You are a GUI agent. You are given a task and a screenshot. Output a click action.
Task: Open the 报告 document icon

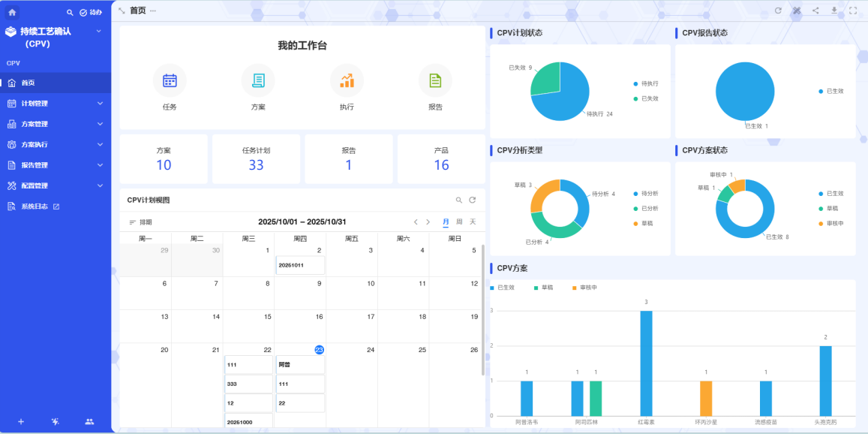[435, 80]
